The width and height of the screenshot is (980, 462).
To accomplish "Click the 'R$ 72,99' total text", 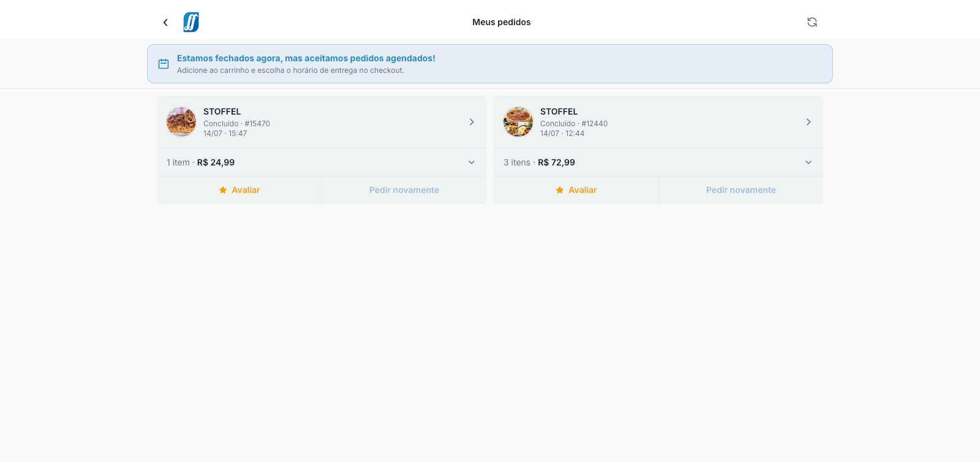I will click(556, 162).
